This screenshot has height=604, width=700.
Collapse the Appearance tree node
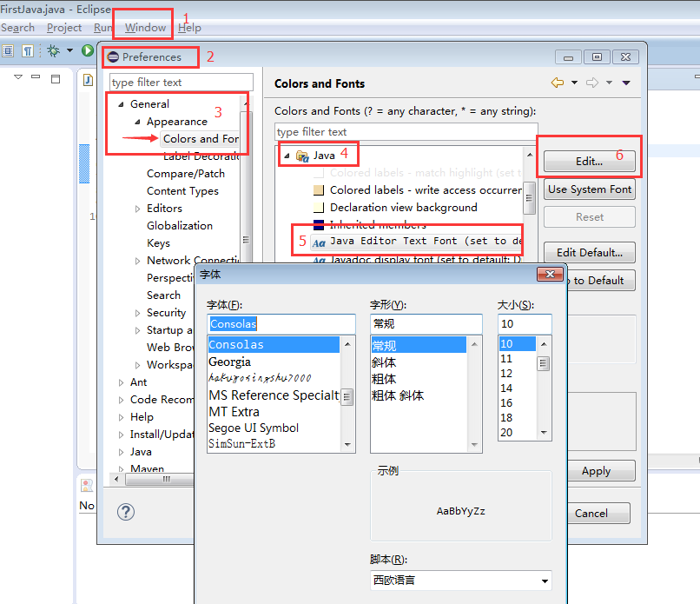[137, 122]
